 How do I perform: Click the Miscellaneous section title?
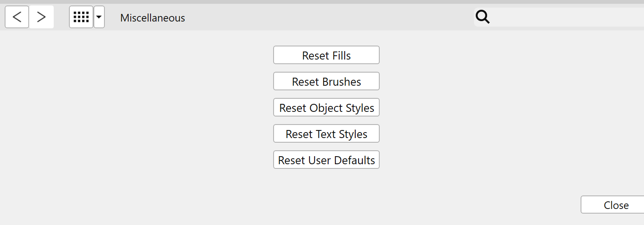[x=153, y=18]
